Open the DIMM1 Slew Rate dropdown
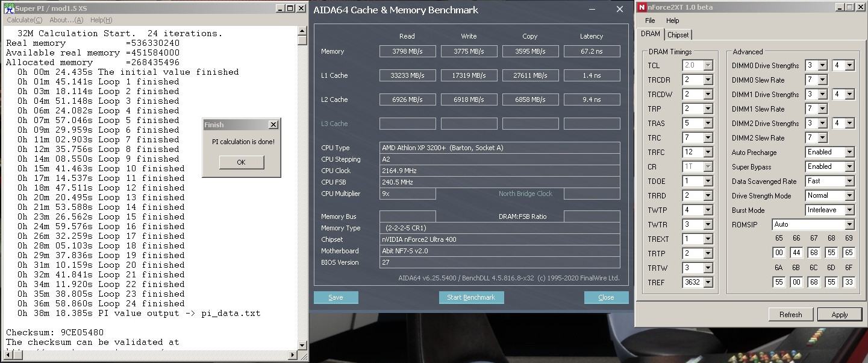The image size is (868, 363). point(823,109)
